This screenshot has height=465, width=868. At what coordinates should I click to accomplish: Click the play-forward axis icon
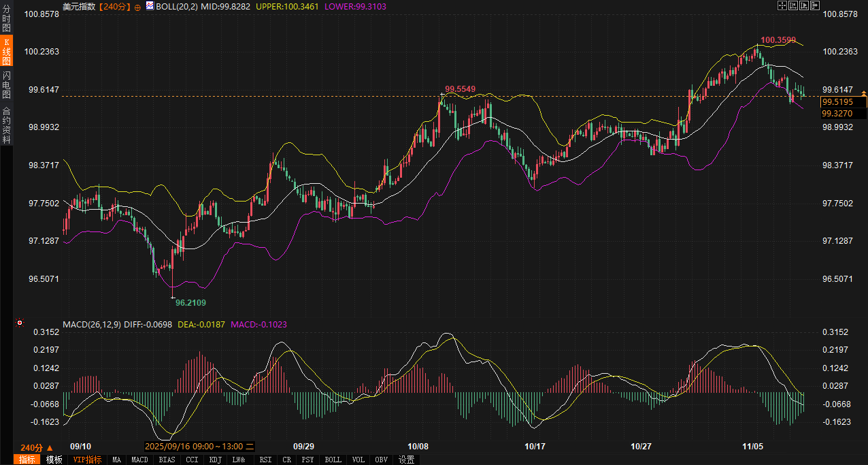point(804,5)
